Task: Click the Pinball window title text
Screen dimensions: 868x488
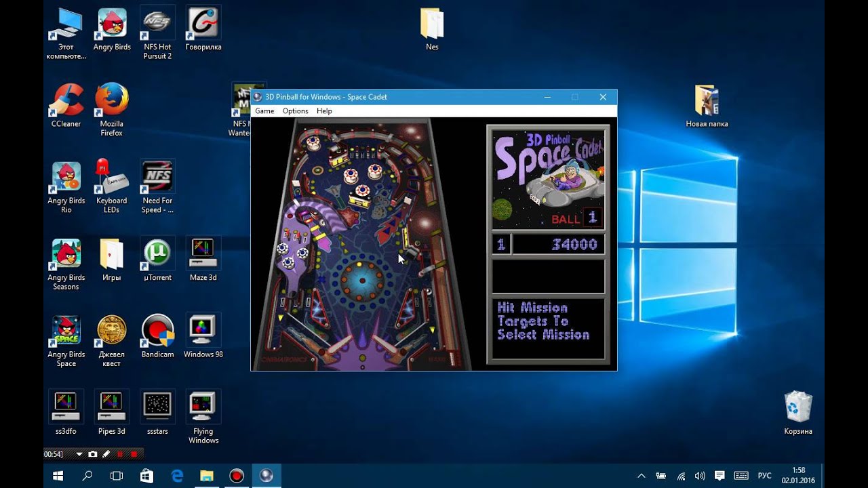Action: tap(326, 97)
